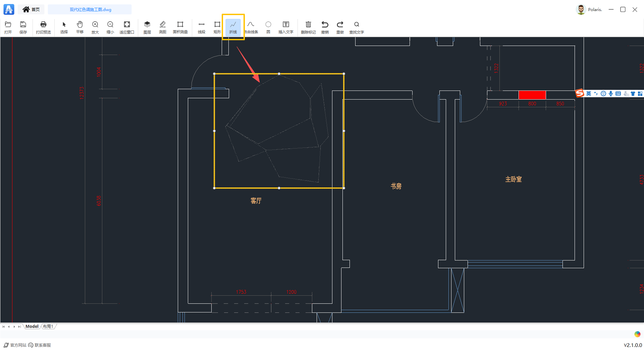Screen dimensions: 644x352
Task: Jump to last layout tab arrow
Action: coord(19,327)
